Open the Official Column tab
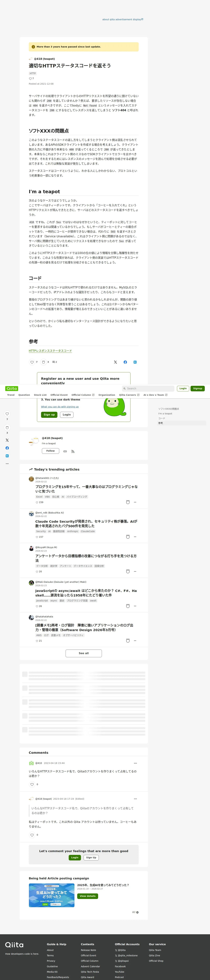The image size is (210, 980). (83, 395)
